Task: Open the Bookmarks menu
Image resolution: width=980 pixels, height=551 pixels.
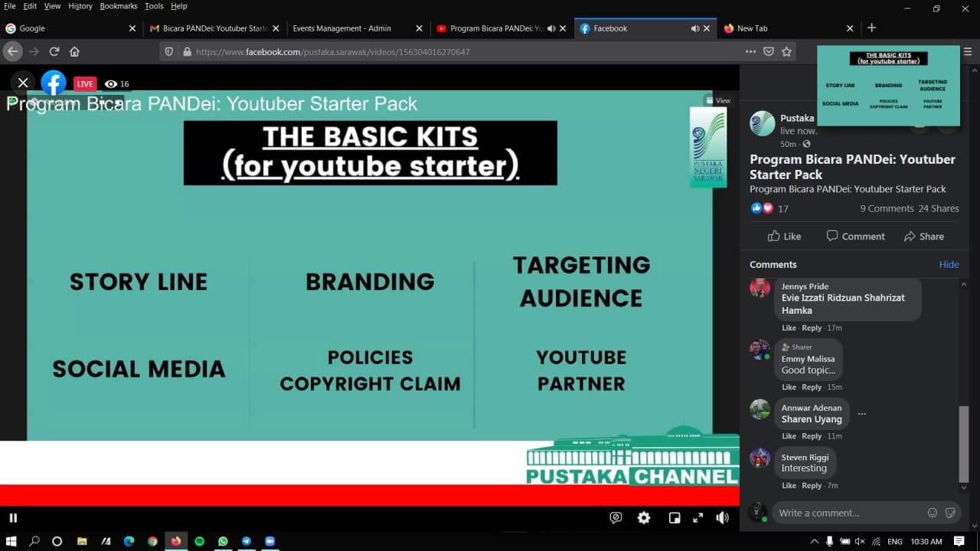Action: pos(119,6)
